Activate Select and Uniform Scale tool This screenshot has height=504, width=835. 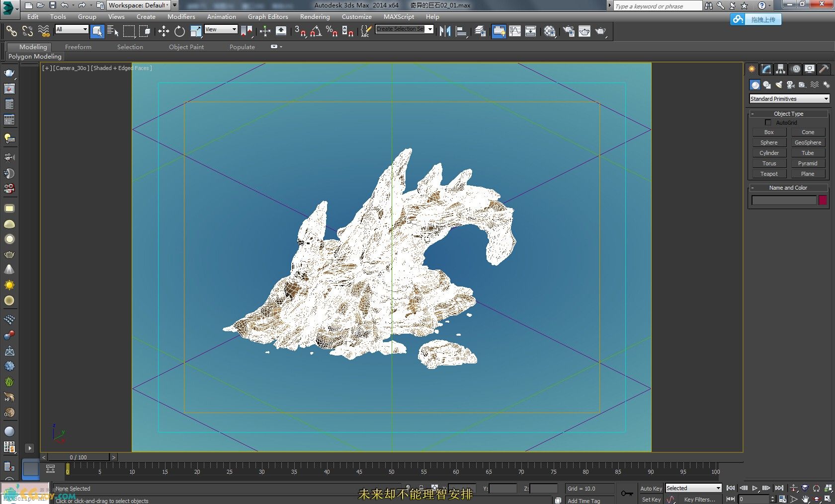[196, 31]
